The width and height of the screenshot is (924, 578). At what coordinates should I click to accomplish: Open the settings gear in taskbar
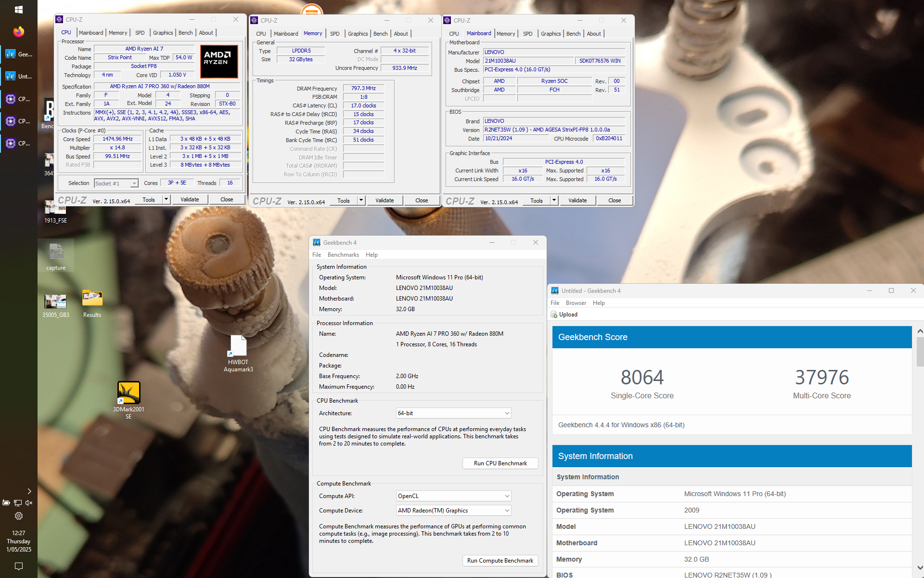[x=19, y=516]
